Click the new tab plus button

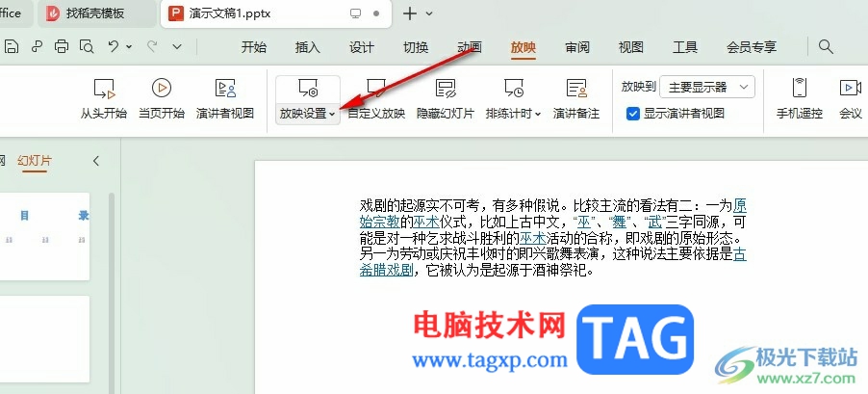(x=410, y=13)
